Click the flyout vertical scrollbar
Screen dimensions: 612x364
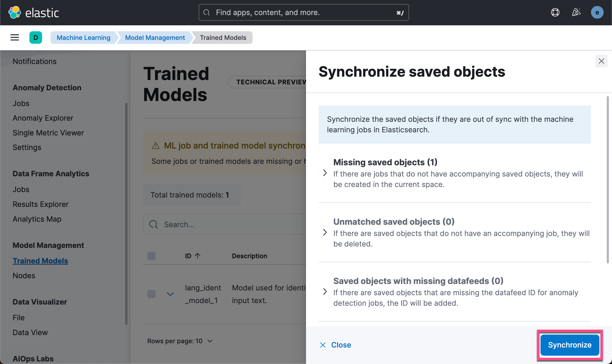(608, 180)
